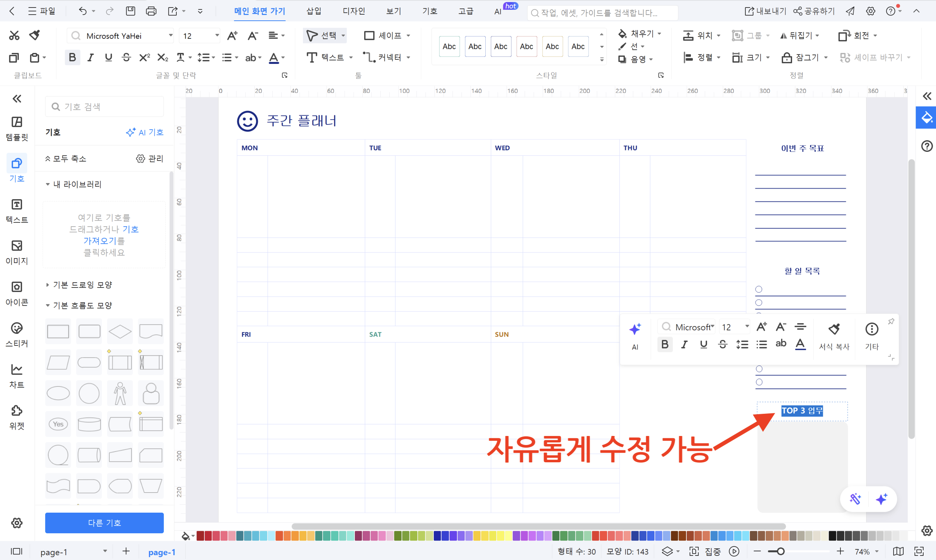
Task: Click the 다른 기호 button
Action: click(104, 523)
